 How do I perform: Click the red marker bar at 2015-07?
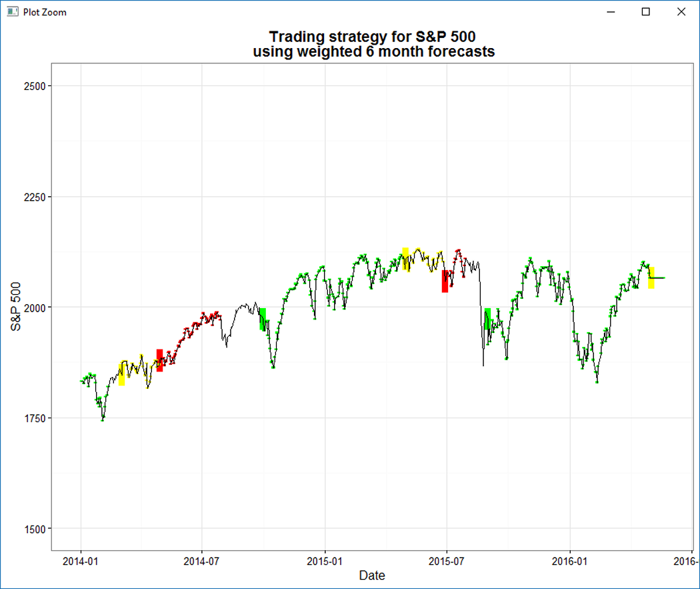point(445,281)
